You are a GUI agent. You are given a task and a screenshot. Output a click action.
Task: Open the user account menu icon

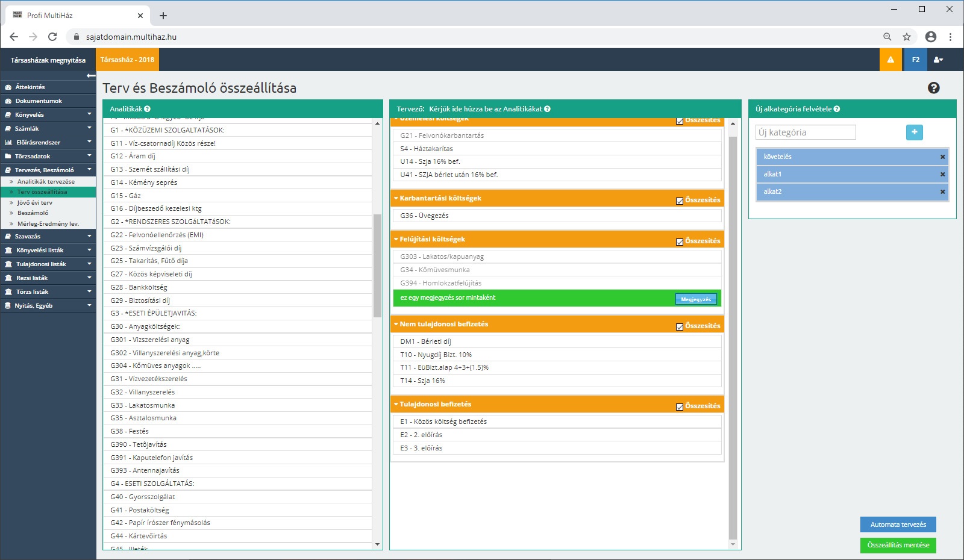pyautogui.click(x=938, y=60)
